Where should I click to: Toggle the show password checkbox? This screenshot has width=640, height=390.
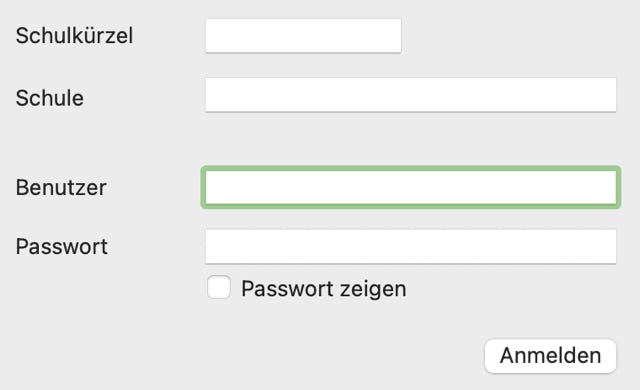click(219, 287)
